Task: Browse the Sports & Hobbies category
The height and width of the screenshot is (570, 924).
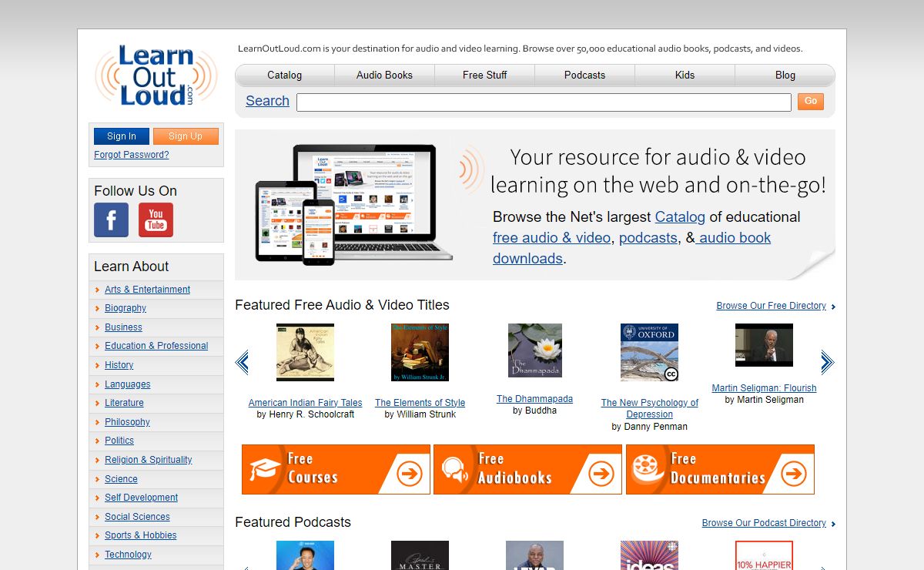Action: (x=141, y=535)
